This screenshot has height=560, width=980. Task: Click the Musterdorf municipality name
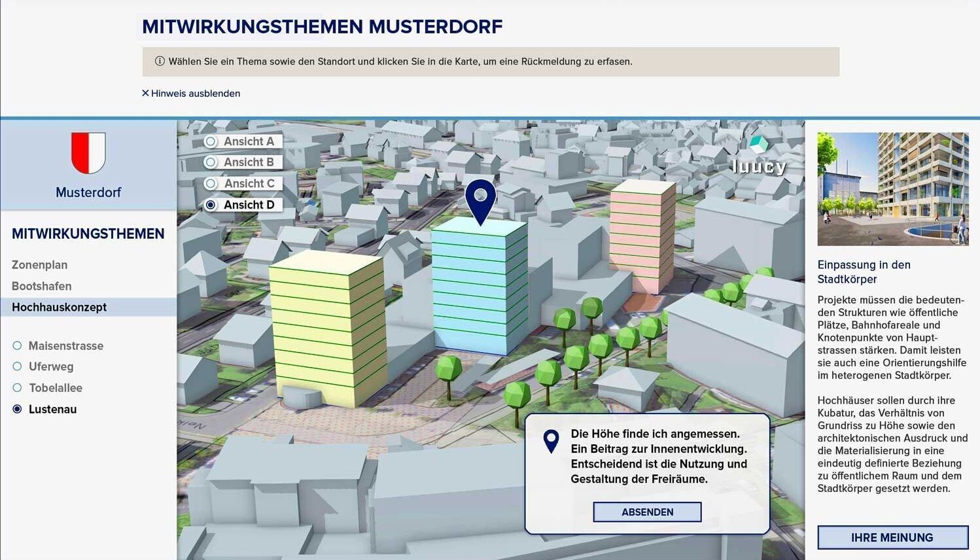[x=88, y=192]
